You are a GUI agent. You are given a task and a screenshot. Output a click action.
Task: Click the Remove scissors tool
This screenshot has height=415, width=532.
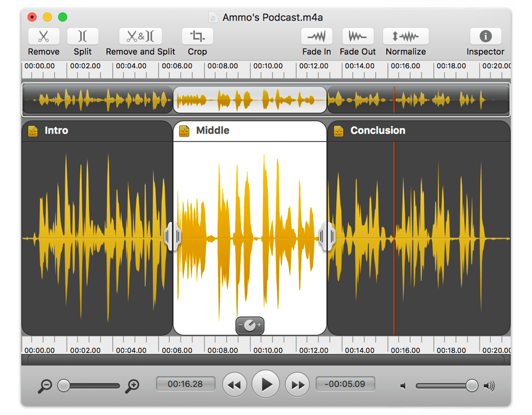click(x=44, y=36)
